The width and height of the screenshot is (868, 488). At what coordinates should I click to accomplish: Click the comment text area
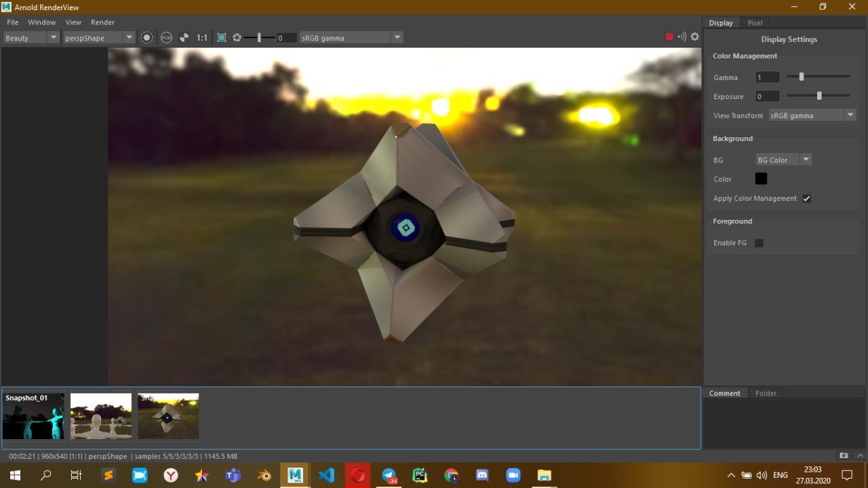coord(785,424)
